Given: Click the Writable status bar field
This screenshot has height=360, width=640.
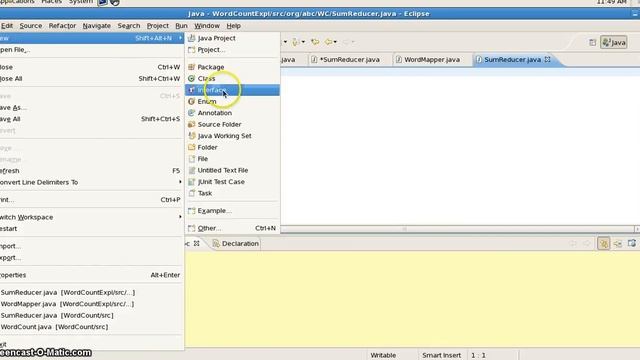Looking at the screenshot, I should tap(383, 355).
